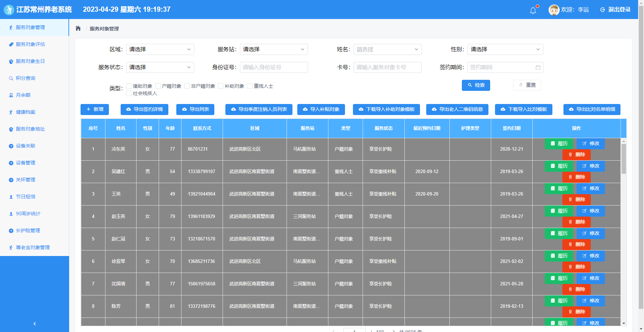This screenshot has height=332, width=644.
Task: Open the 签约期间 date picker
Action: (505, 67)
